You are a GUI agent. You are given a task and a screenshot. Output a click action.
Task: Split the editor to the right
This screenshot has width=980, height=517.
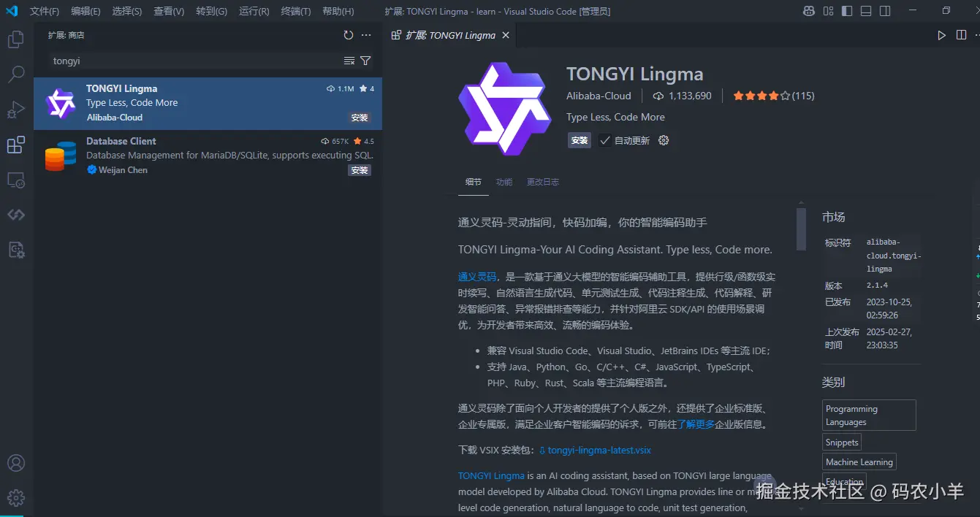coord(961,35)
